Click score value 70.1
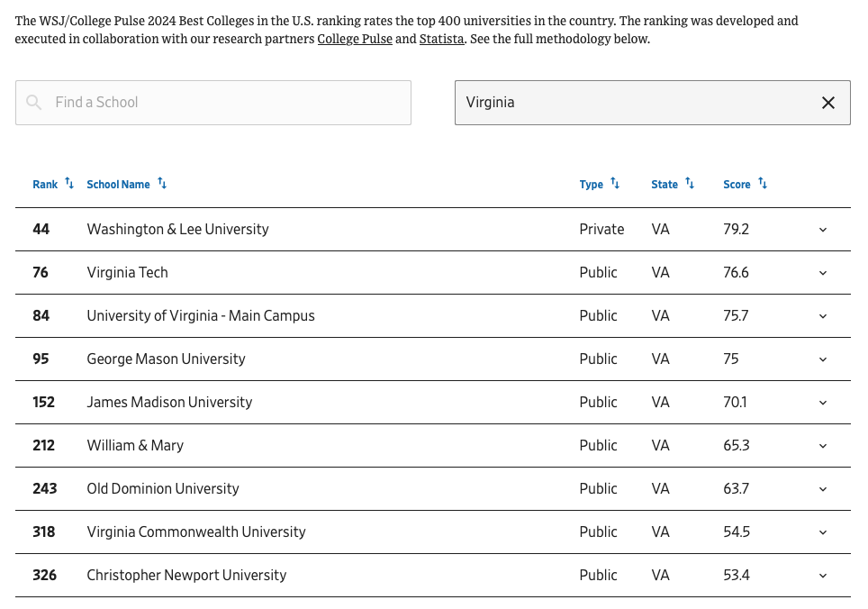The width and height of the screenshot is (868, 609). click(735, 402)
